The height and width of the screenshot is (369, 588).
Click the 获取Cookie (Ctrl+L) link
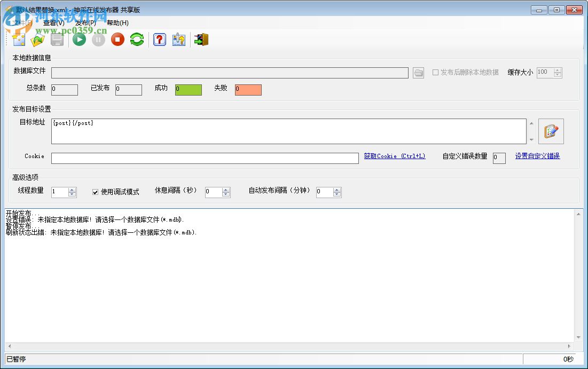(395, 156)
